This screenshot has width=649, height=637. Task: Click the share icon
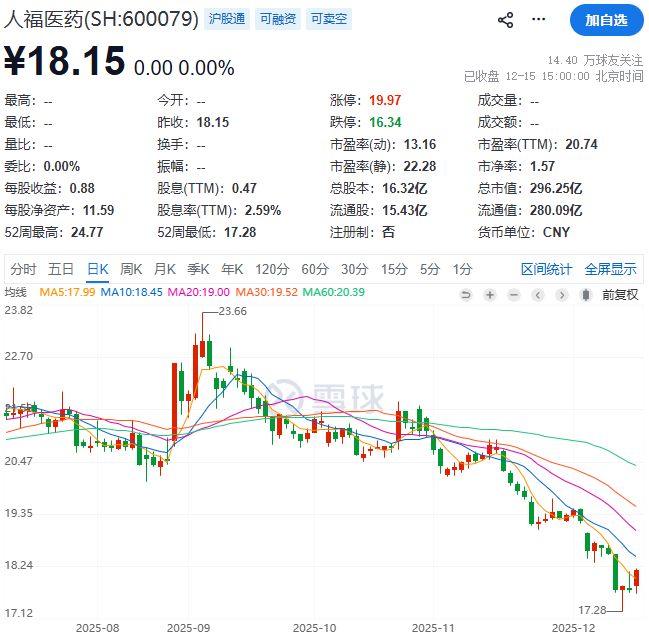[505, 19]
